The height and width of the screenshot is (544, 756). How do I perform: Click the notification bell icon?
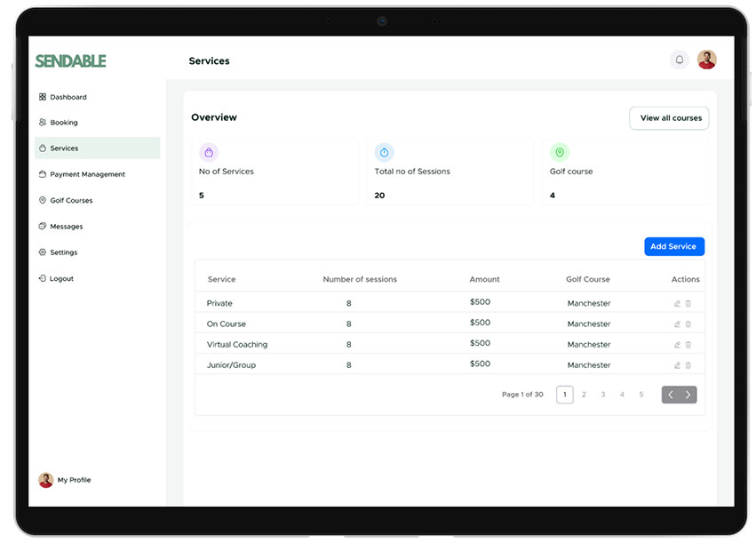pos(680,60)
